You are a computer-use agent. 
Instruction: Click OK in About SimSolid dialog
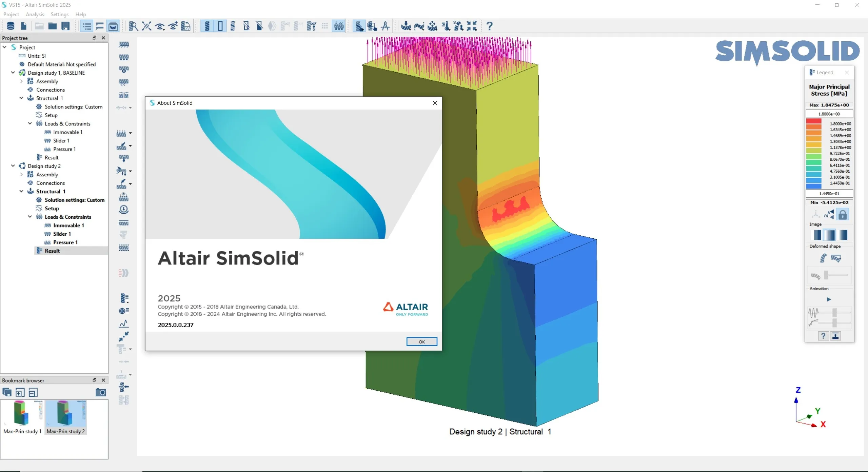422,341
